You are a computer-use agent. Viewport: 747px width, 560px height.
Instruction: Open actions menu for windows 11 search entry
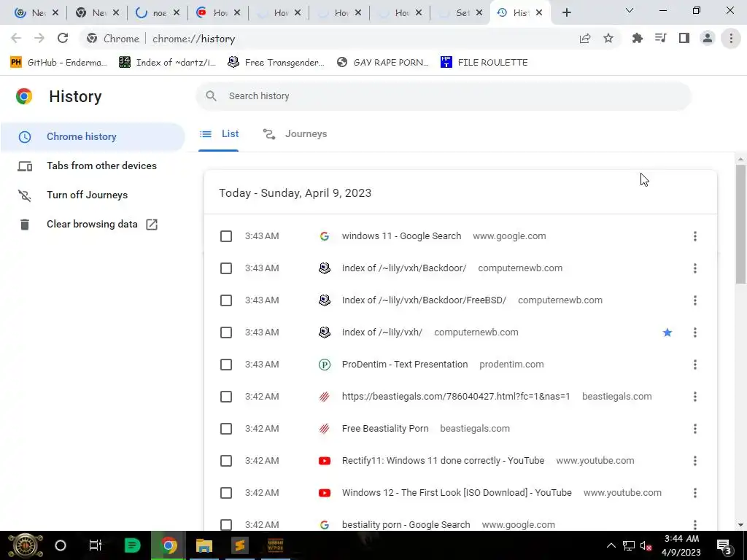[x=695, y=236]
